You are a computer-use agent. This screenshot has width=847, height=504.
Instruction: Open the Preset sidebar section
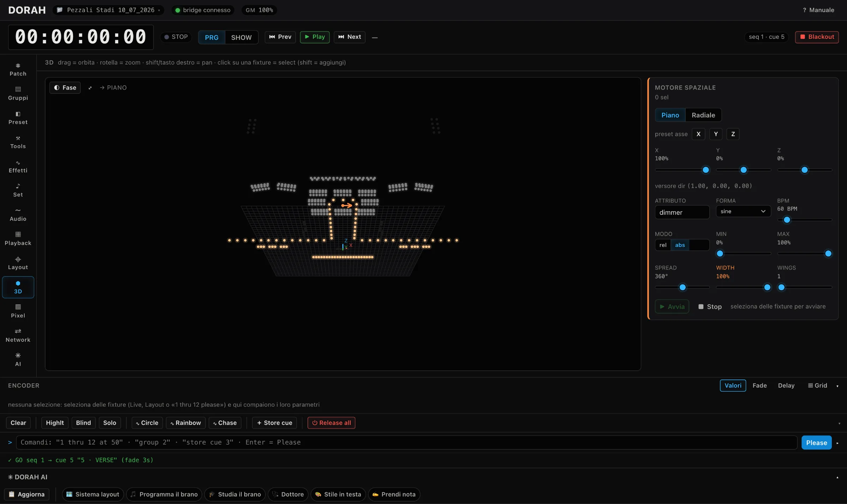pos(18,118)
